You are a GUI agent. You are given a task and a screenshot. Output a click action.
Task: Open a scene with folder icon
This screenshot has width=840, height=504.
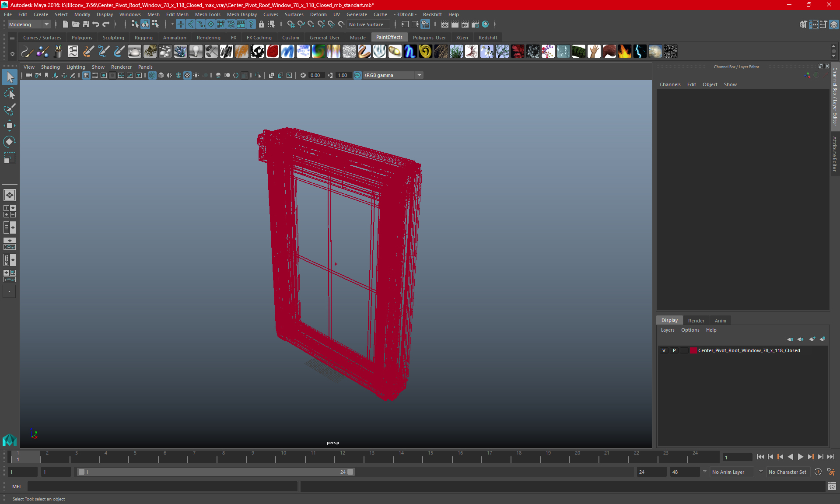[75, 24]
